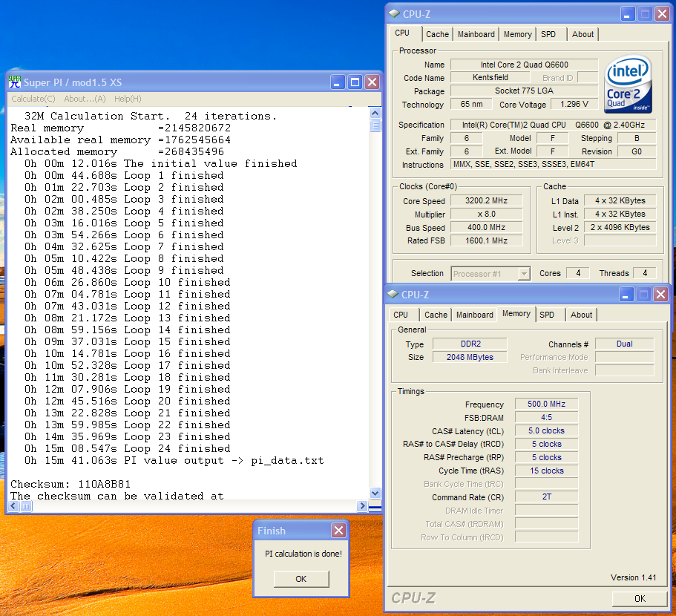The image size is (676, 616).
Task: Click the memory Size value 2048 MBytes
Action: pos(470,358)
